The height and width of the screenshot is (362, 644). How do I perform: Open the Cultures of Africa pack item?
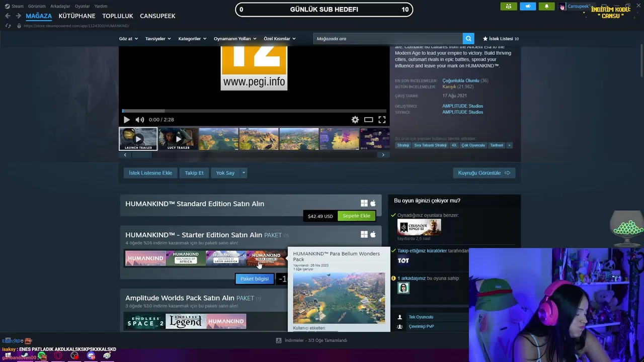[x=186, y=258]
